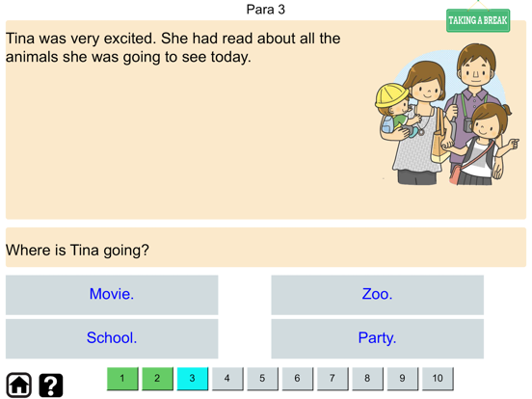The height and width of the screenshot is (399, 532).
Task: Click the passage text about Tina
Action: [173, 48]
